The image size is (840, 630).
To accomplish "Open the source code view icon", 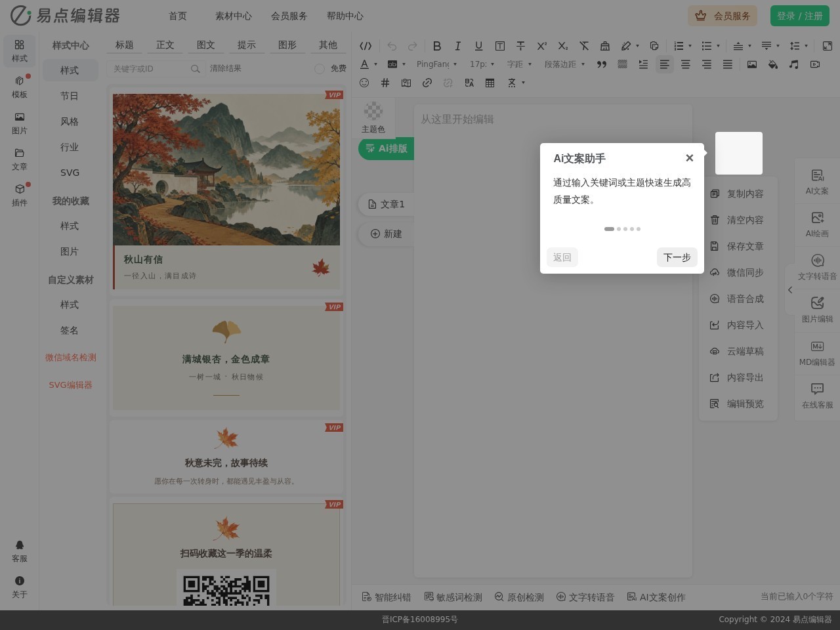I will click(366, 46).
